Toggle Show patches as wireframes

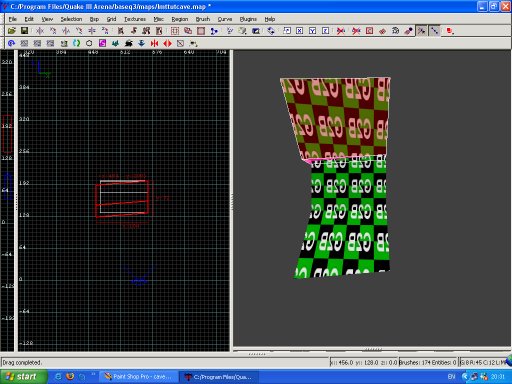pos(382,31)
